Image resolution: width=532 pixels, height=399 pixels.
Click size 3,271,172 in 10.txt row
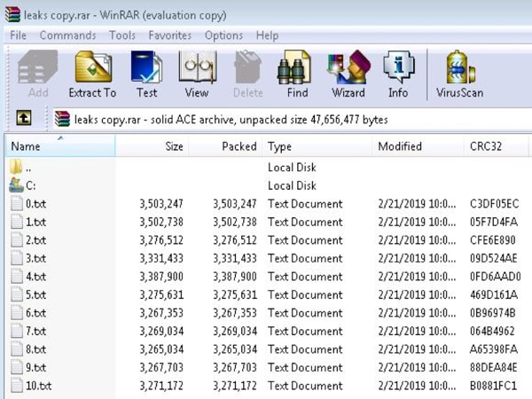(x=161, y=386)
